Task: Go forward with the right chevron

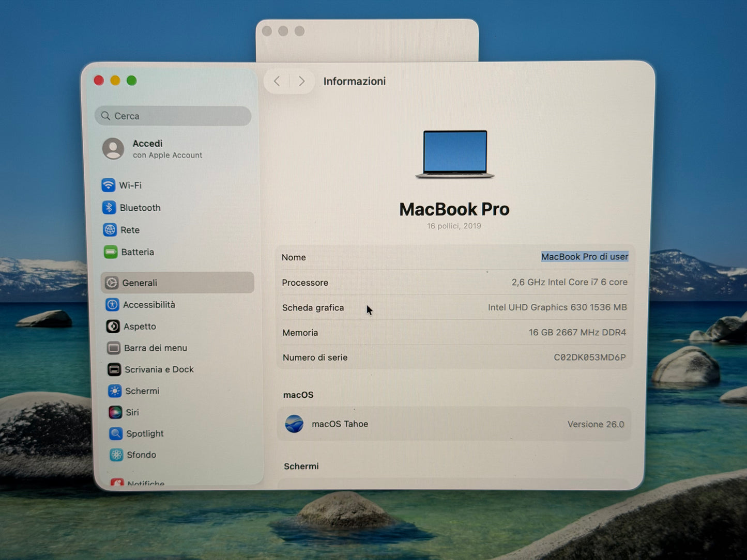Action: pyautogui.click(x=301, y=81)
